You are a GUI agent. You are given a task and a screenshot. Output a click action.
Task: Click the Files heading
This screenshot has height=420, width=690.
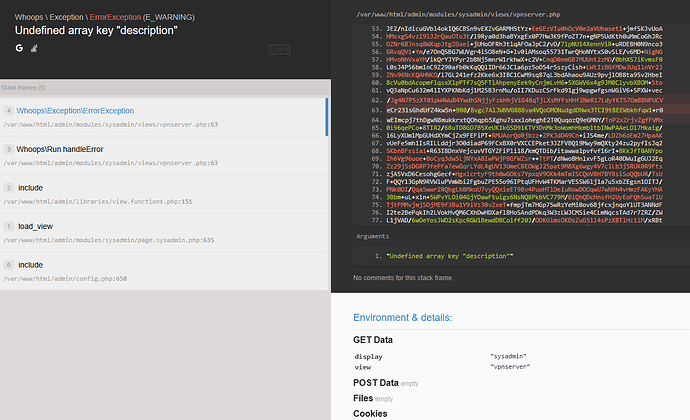pos(363,398)
